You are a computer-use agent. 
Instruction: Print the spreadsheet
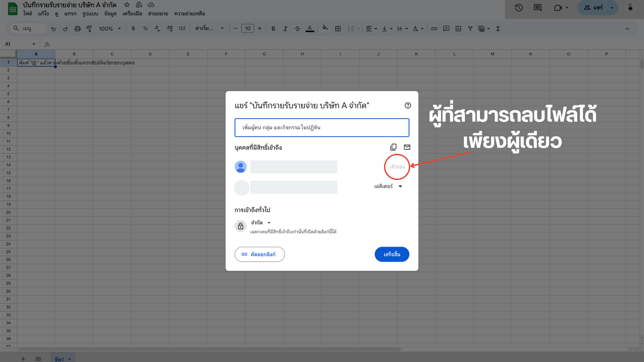[77, 29]
